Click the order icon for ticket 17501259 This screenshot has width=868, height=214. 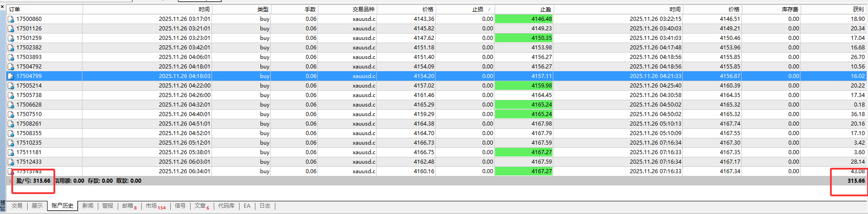[x=11, y=38]
